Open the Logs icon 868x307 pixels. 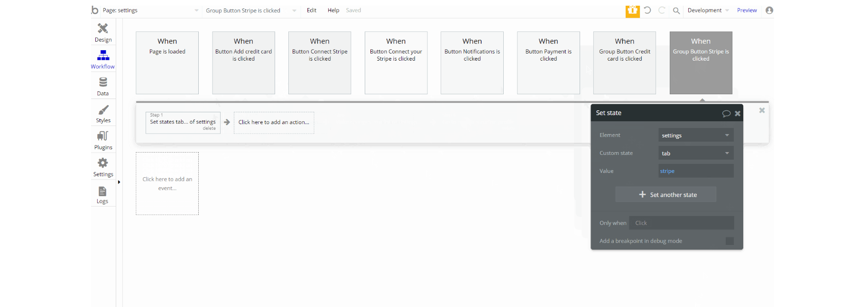pyautogui.click(x=102, y=191)
